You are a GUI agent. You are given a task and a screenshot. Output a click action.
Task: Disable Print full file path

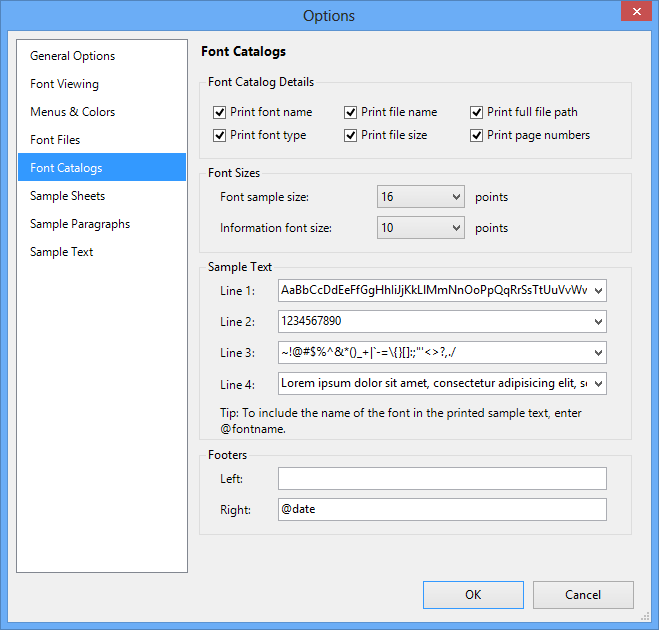477,112
